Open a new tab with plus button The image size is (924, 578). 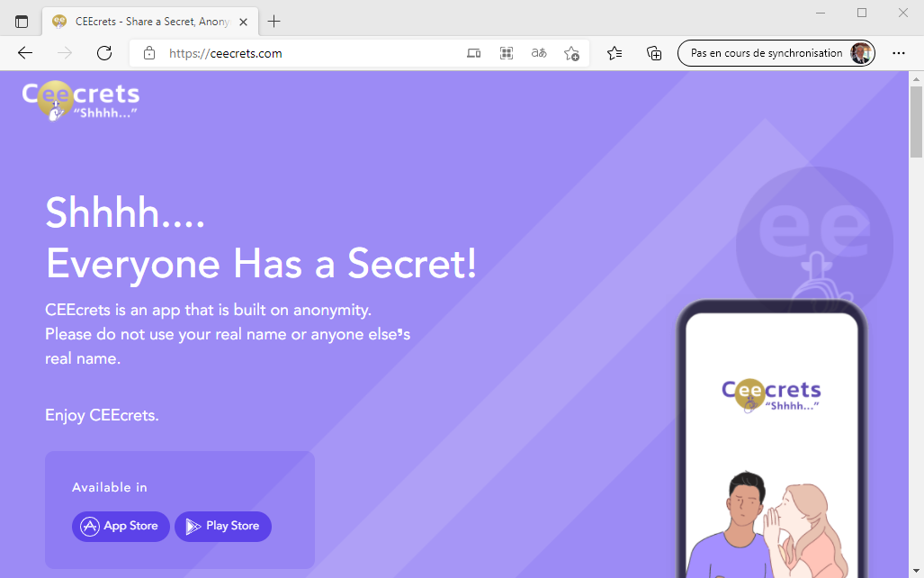tap(274, 22)
